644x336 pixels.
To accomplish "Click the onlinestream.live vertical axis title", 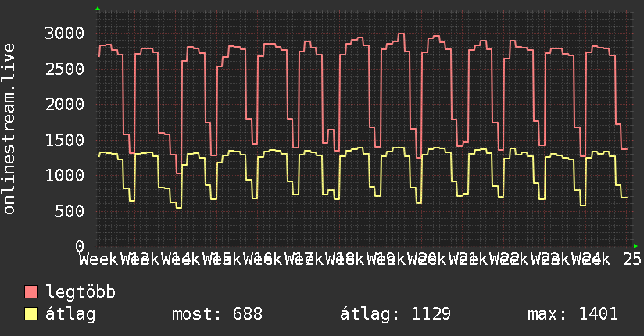I will coord(9,129).
